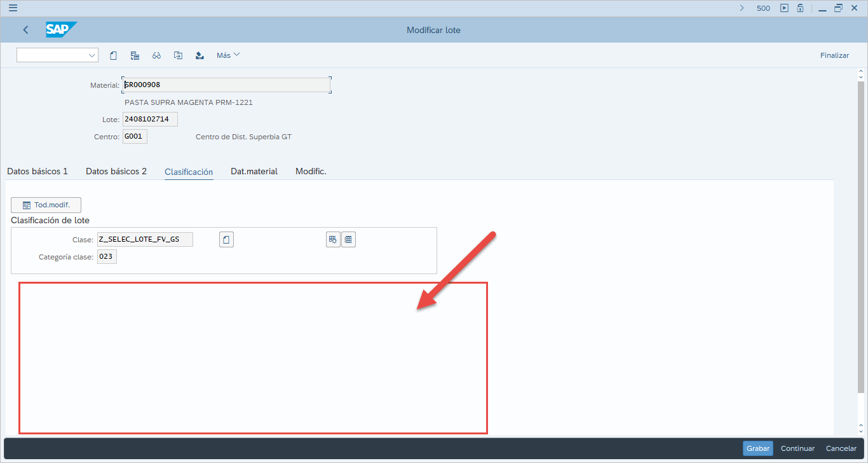Image resolution: width=868 pixels, height=463 pixels.
Task: Open the Dat.material tab
Action: click(254, 171)
